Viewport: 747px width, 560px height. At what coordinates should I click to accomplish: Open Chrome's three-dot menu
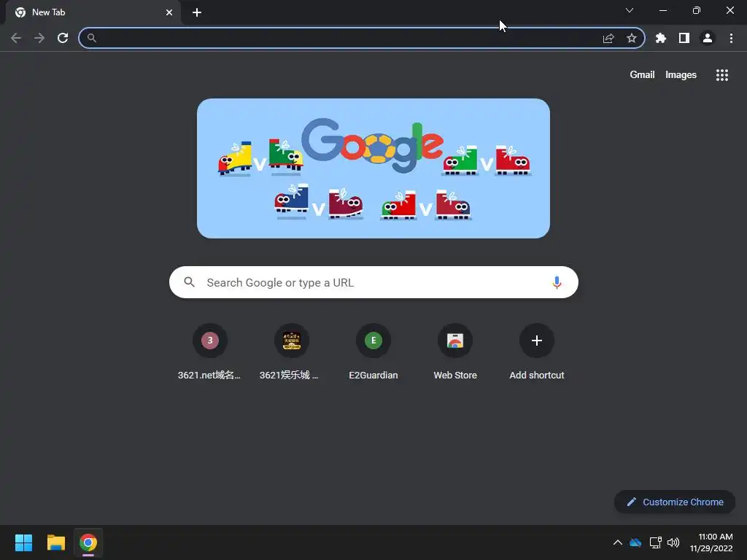(731, 38)
